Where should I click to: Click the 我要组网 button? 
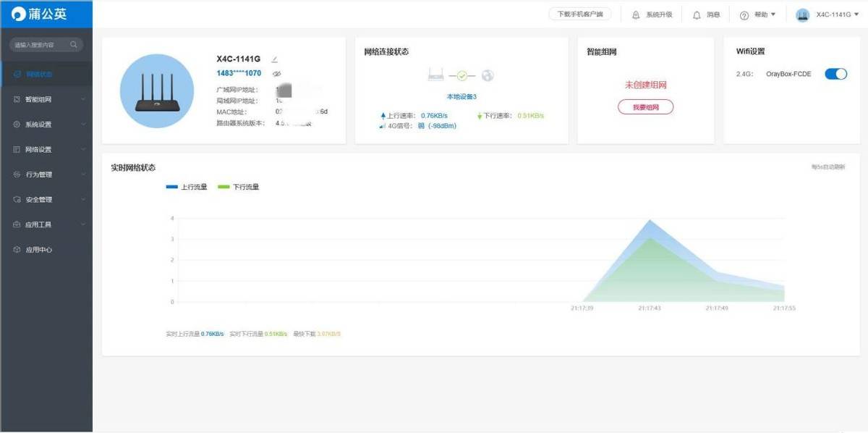645,107
